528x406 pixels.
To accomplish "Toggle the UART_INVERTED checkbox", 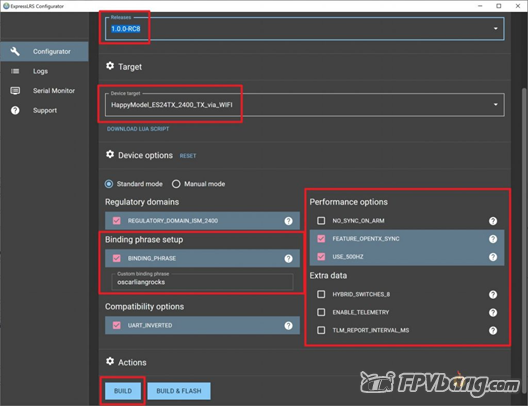I will pos(117,325).
